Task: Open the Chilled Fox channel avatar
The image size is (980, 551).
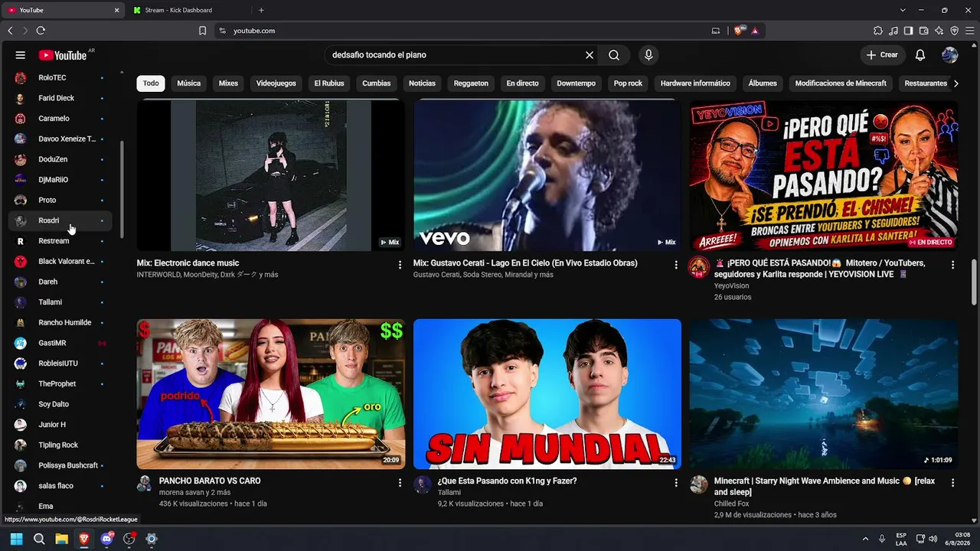Action: click(699, 484)
